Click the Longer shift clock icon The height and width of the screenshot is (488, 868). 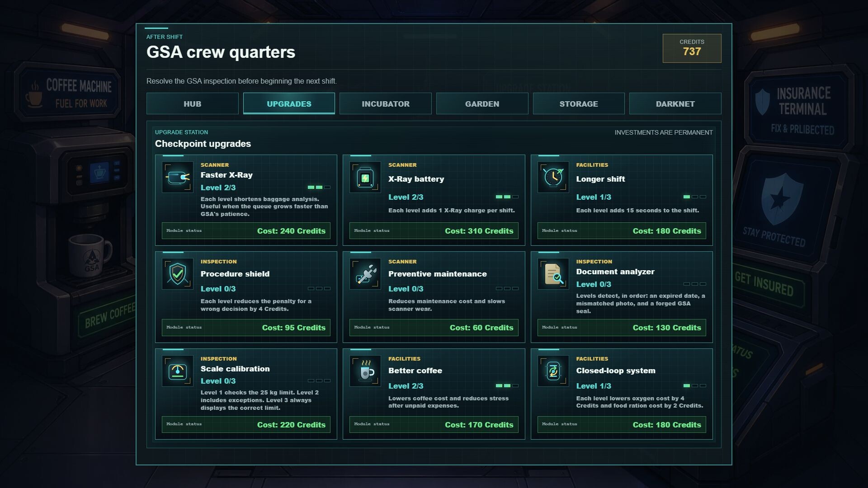(x=553, y=177)
